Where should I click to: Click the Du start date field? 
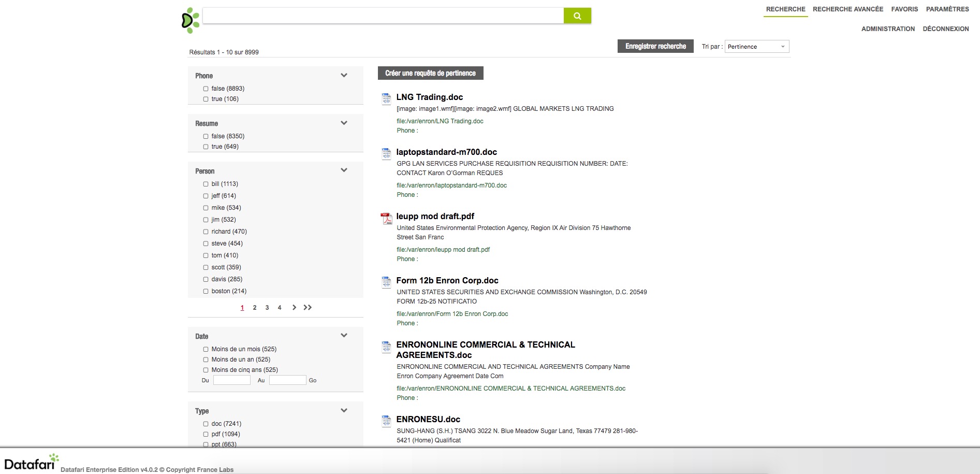point(232,380)
